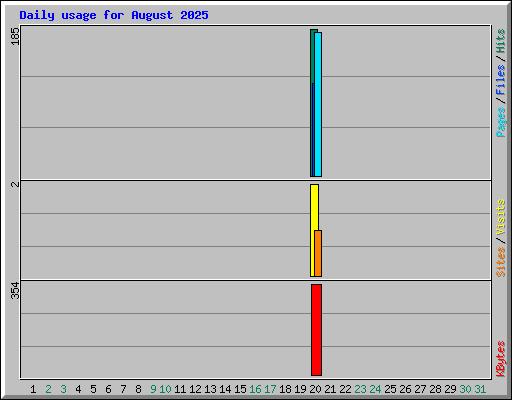Click the Pages legend label
The width and height of the screenshot is (512, 400).
coord(500,122)
